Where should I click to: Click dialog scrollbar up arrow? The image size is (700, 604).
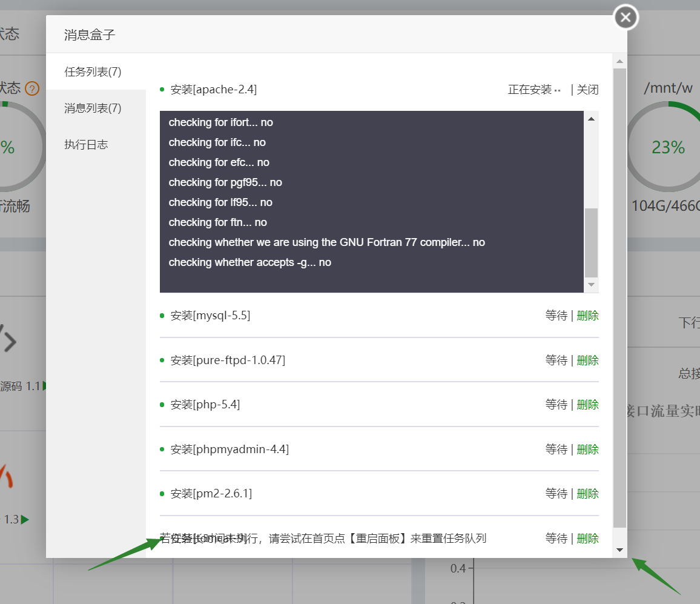[619, 61]
